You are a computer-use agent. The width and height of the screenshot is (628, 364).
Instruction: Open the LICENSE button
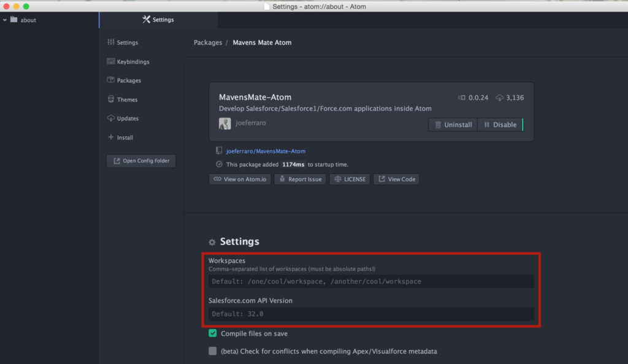click(350, 179)
